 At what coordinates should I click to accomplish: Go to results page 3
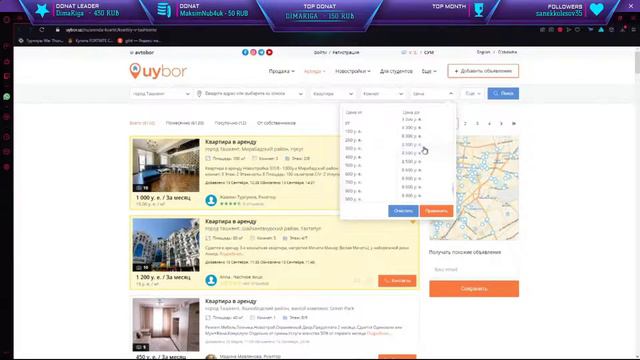[477, 123]
